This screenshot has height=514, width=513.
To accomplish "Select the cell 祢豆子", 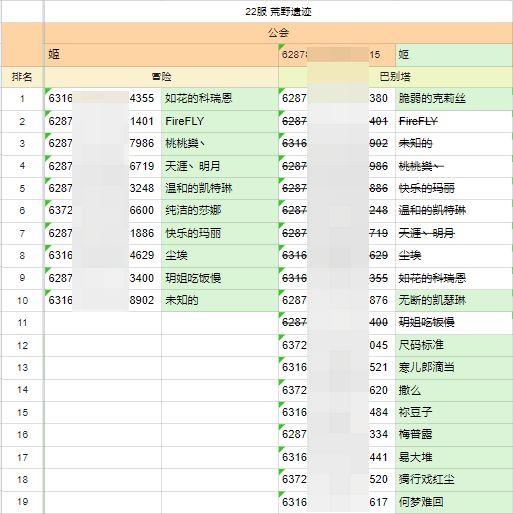I will (454, 412).
